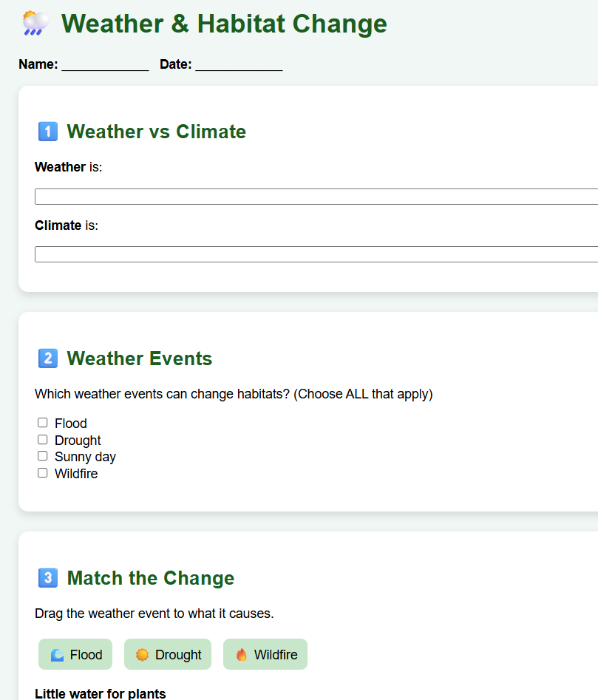Click the sun icon on the Drought chip
The height and width of the screenshot is (700, 598).
tap(142, 655)
